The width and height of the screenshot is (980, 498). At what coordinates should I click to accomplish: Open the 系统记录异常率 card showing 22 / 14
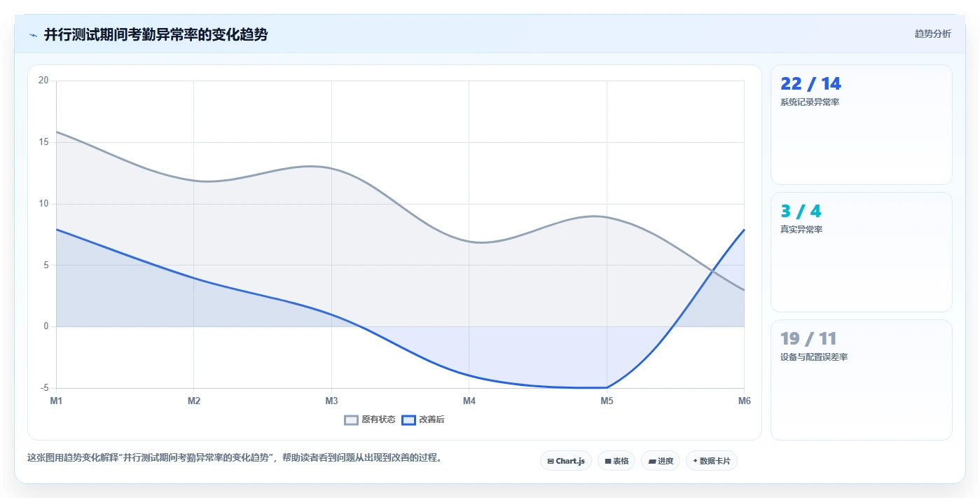click(x=861, y=125)
